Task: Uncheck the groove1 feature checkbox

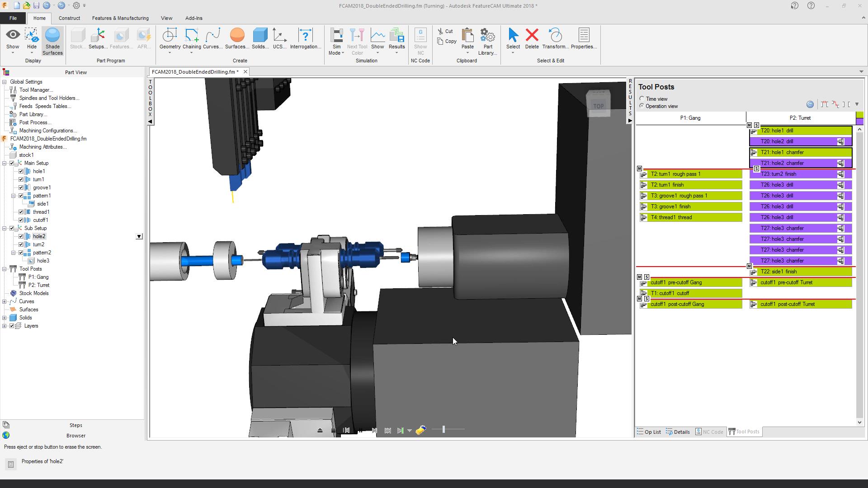Action: tap(21, 188)
